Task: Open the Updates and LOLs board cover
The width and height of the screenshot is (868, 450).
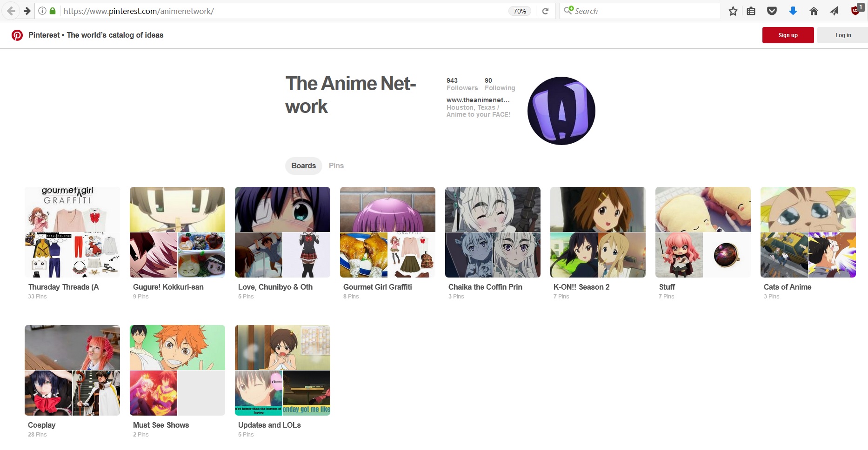Action: [282, 370]
